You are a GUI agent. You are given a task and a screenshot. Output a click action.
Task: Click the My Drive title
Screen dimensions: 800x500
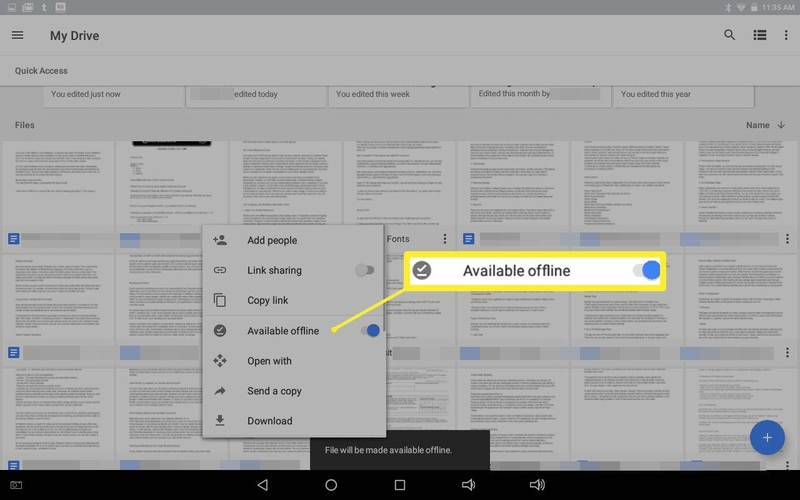pos(74,36)
